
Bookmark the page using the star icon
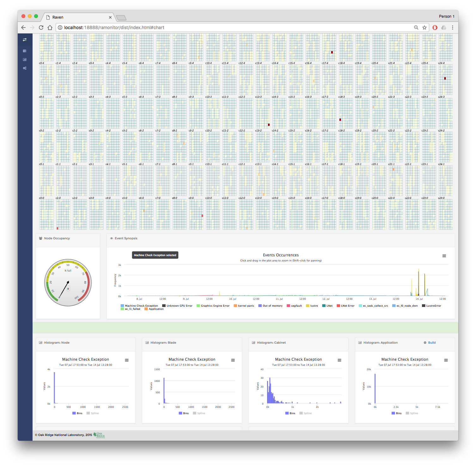(x=424, y=28)
